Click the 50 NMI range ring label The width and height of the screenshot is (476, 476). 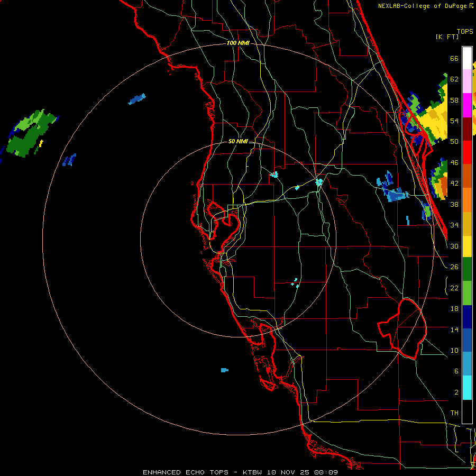238,141
